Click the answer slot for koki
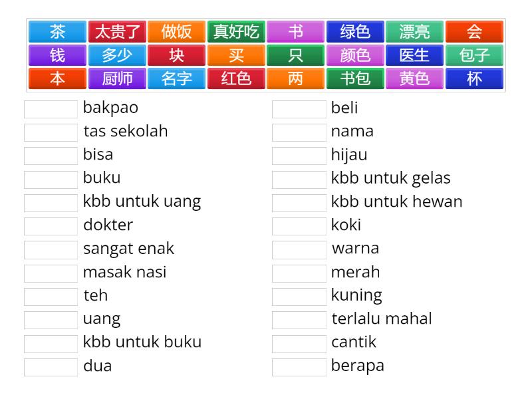This screenshot has width=532, height=399. pyautogui.click(x=299, y=226)
